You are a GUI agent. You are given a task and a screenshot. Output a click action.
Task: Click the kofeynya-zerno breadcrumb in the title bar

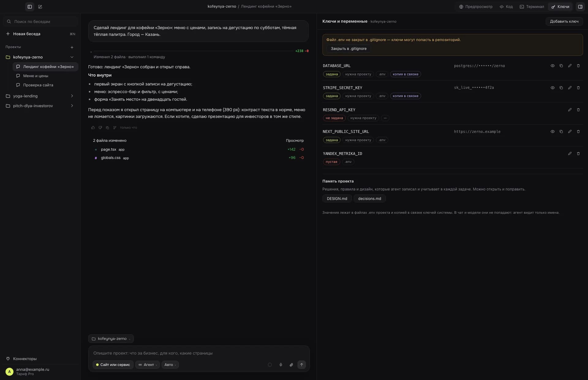click(222, 6)
